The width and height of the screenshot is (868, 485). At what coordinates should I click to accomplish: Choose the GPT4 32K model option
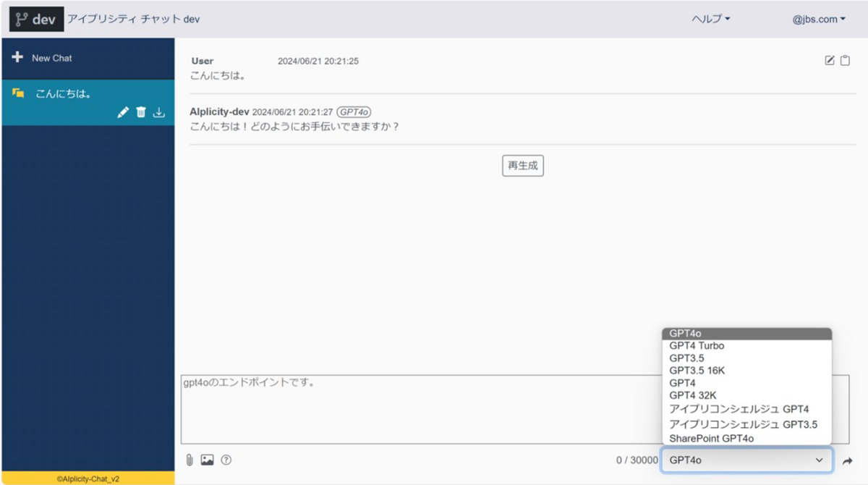[x=746, y=395]
